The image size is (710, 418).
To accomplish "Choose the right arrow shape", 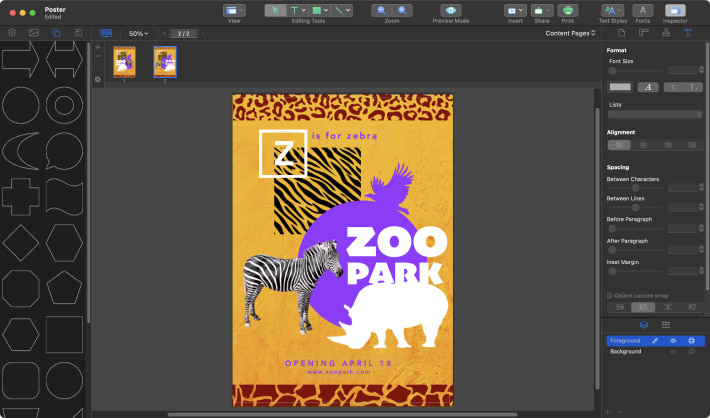I will 20,59.
